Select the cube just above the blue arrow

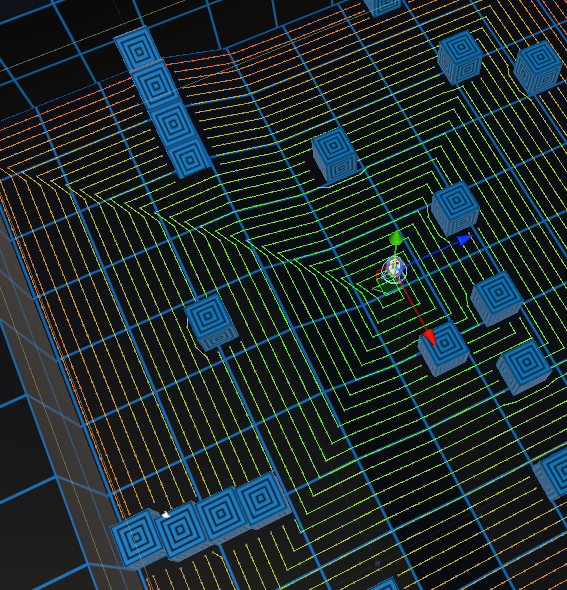pos(455,208)
